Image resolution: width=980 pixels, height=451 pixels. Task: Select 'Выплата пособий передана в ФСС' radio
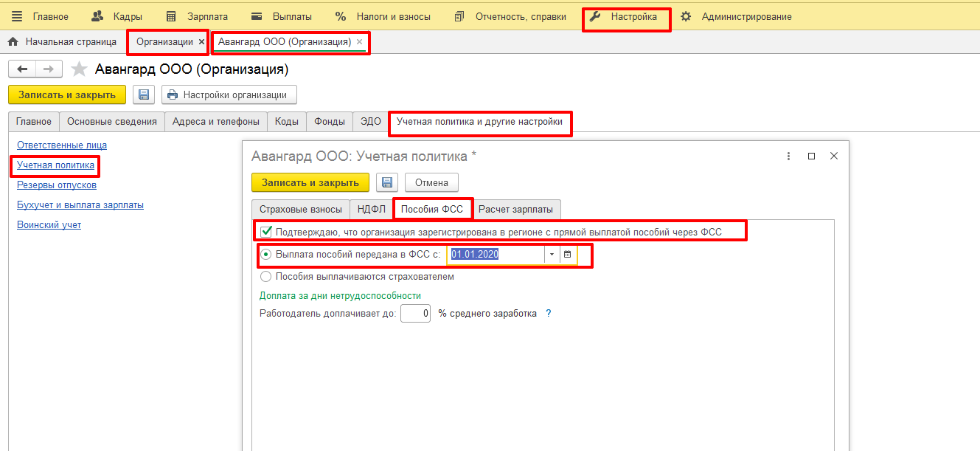pyautogui.click(x=266, y=255)
